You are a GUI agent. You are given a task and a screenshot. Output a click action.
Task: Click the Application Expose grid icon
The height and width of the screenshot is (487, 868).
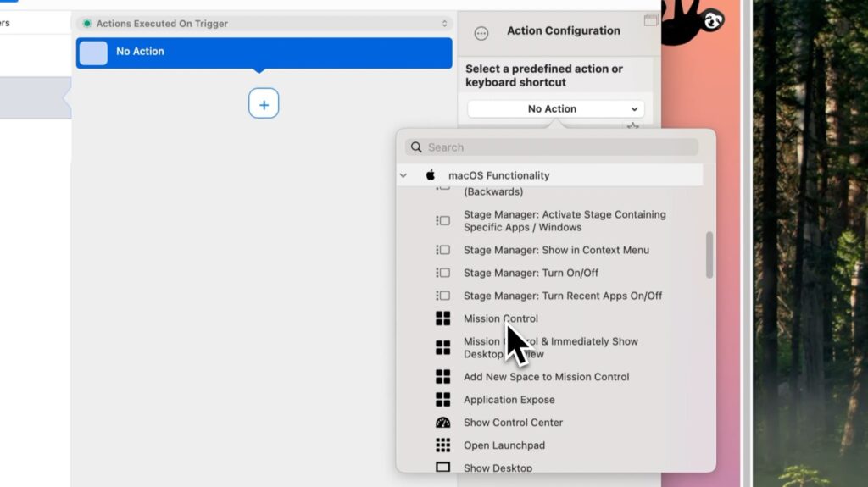(x=442, y=400)
